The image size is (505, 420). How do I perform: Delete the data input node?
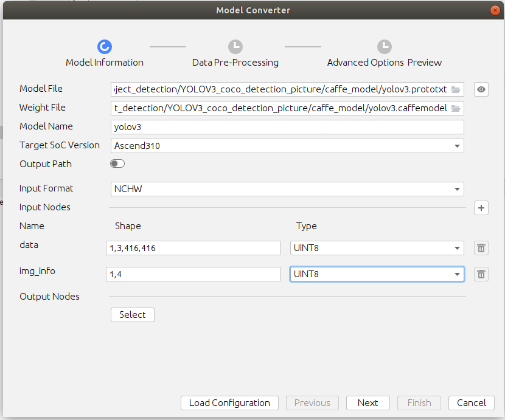[x=481, y=248]
